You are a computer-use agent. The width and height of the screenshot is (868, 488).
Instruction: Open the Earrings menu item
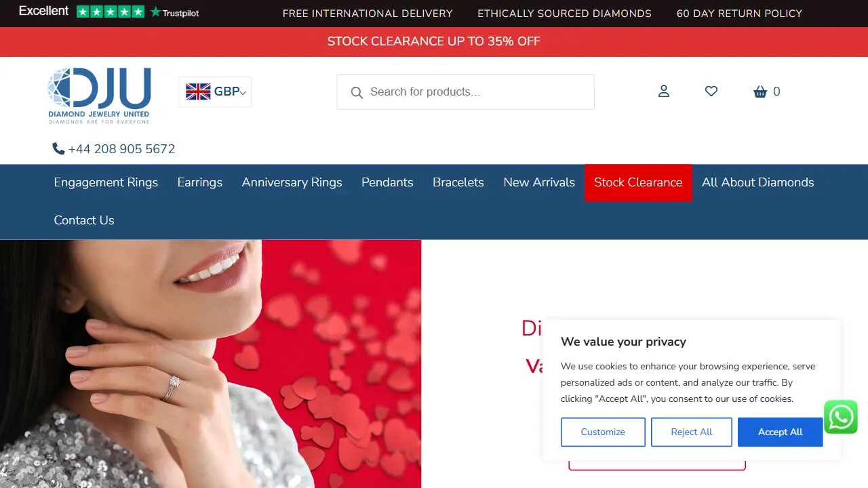(x=200, y=182)
